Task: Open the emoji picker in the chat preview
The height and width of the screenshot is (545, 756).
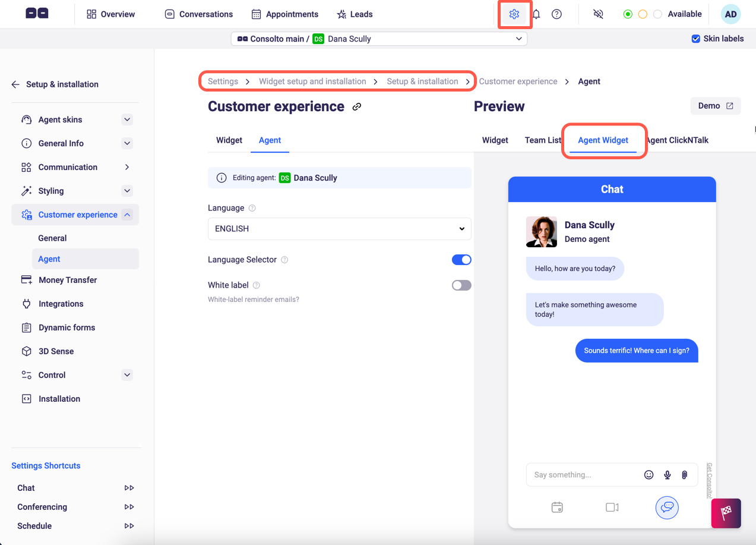Action: point(649,474)
